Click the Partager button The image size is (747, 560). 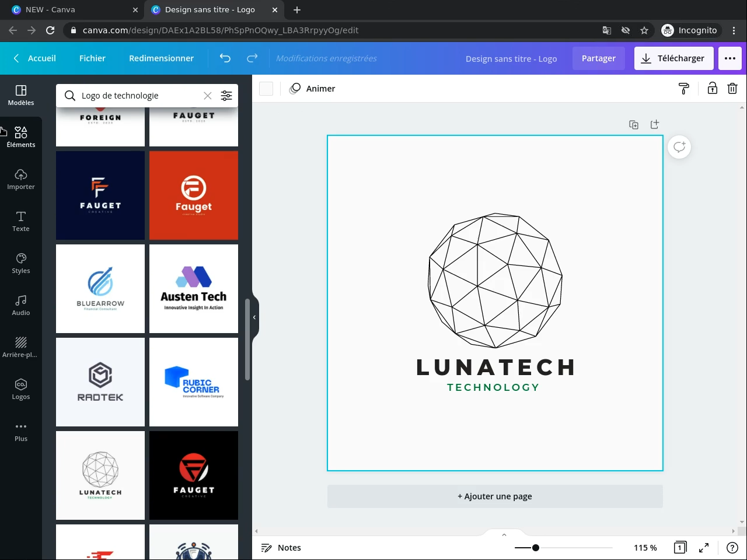(x=599, y=58)
